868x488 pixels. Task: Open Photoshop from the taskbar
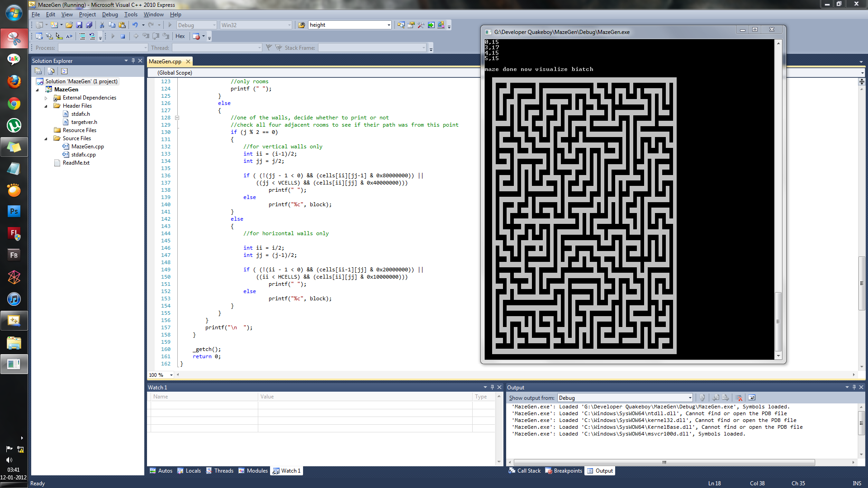14,211
